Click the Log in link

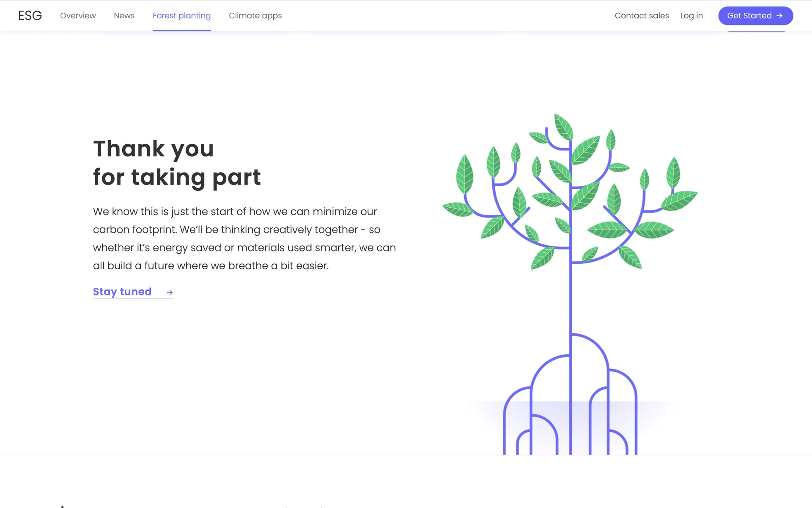click(x=691, y=16)
